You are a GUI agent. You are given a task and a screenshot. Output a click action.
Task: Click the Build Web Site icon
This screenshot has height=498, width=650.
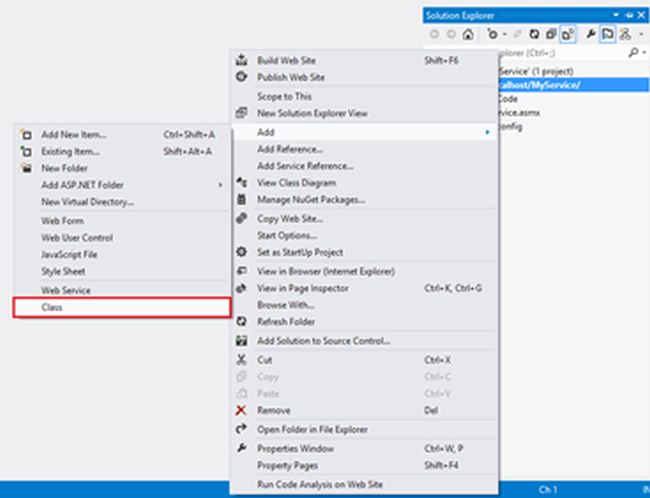point(241,60)
